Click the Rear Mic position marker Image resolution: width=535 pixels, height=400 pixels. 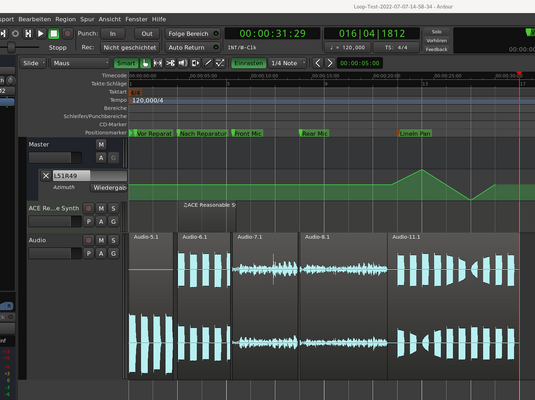tap(314, 133)
